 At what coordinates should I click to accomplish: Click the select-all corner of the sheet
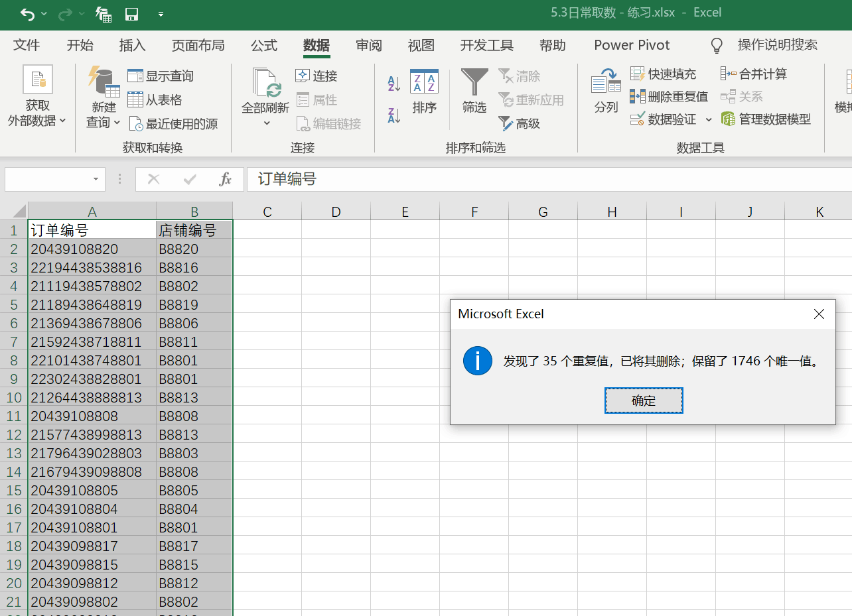click(14, 212)
